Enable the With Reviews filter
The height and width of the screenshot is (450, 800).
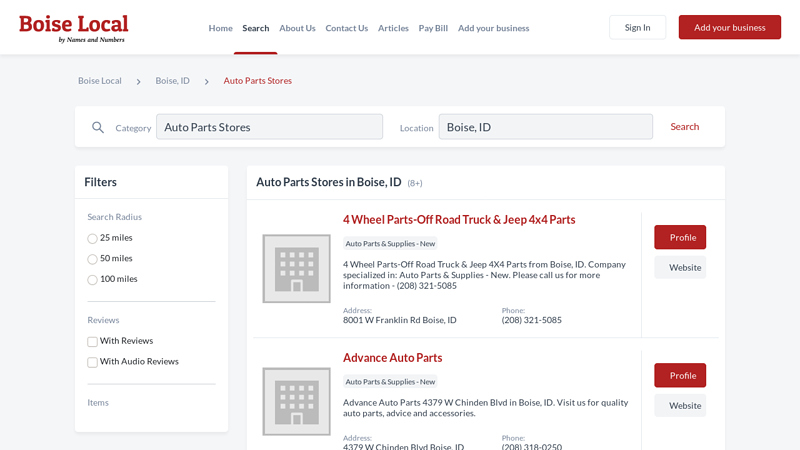pyautogui.click(x=92, y=341)
